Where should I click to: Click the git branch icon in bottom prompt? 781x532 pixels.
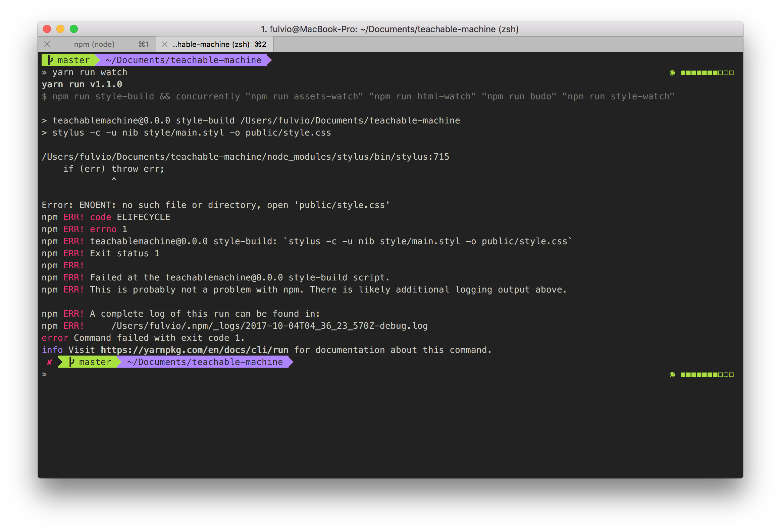(71, 362)
